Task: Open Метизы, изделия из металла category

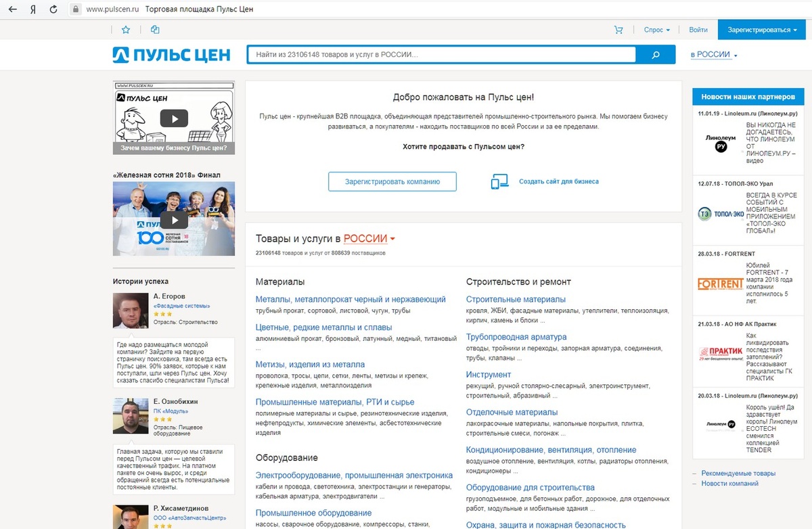Action: (310, 365)
